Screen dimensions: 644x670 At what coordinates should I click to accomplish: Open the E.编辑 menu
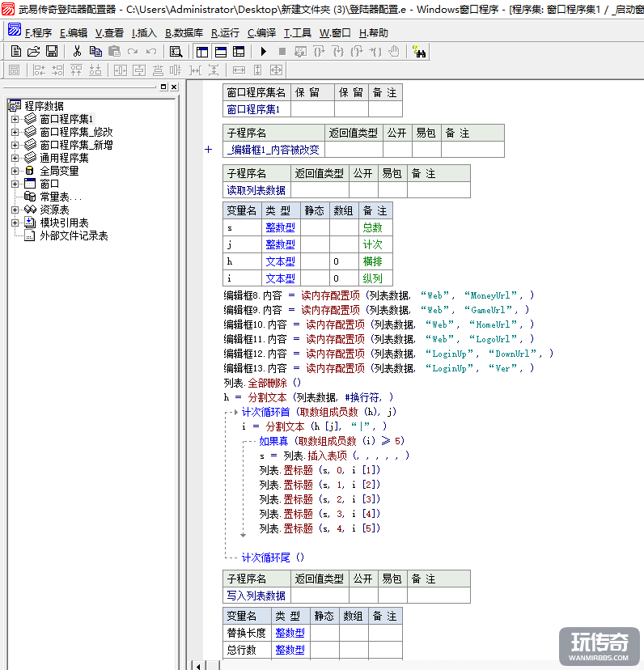pos(74,33)
